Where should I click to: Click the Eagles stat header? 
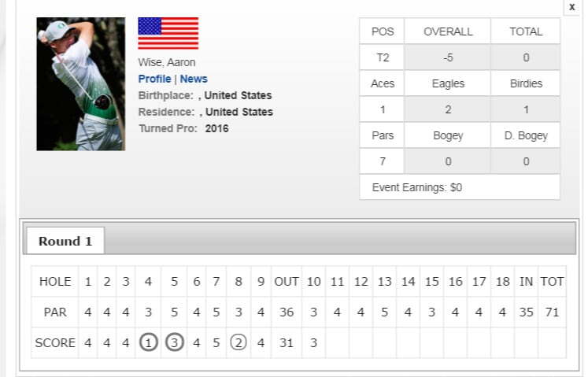[x=448, y=83]
